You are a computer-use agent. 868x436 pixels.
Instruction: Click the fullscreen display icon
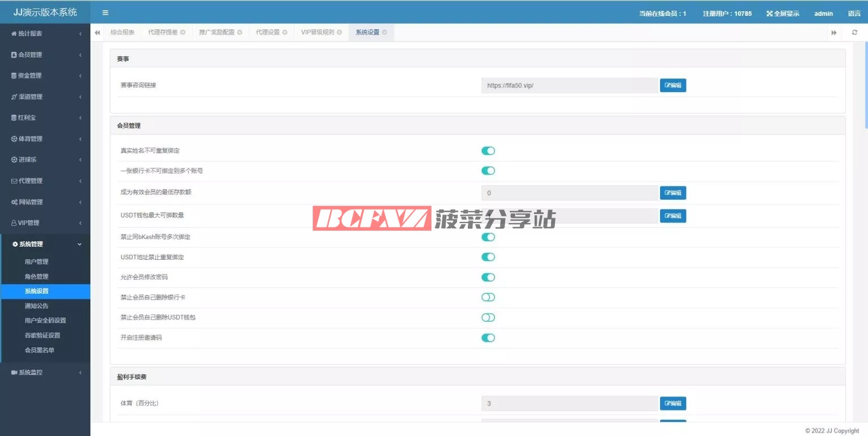coord(770,14)
